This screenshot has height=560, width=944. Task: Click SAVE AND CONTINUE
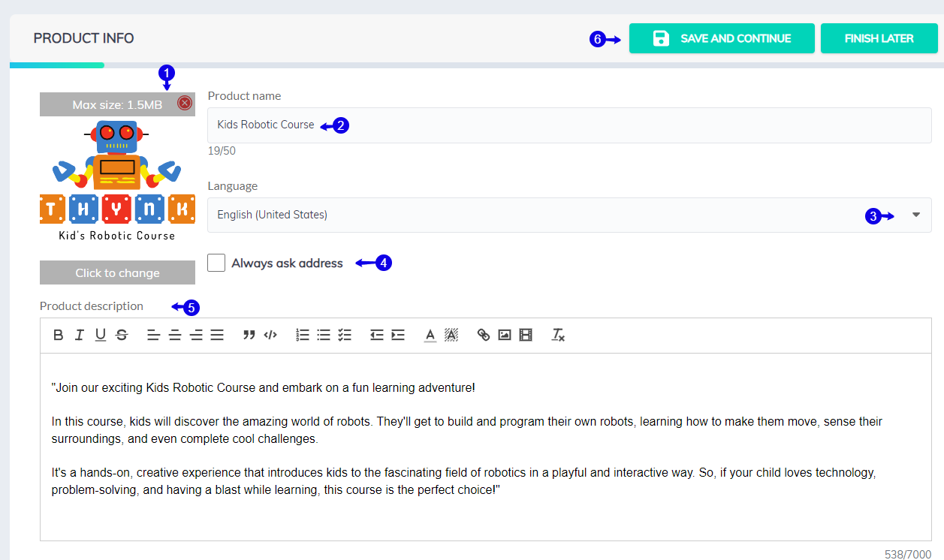point(721,38)
